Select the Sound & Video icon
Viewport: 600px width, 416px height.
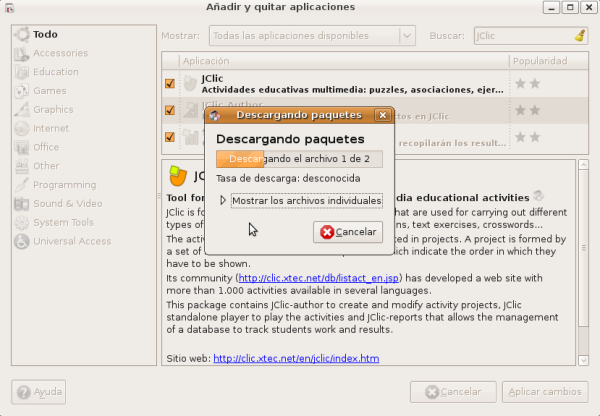click(21, 204)
